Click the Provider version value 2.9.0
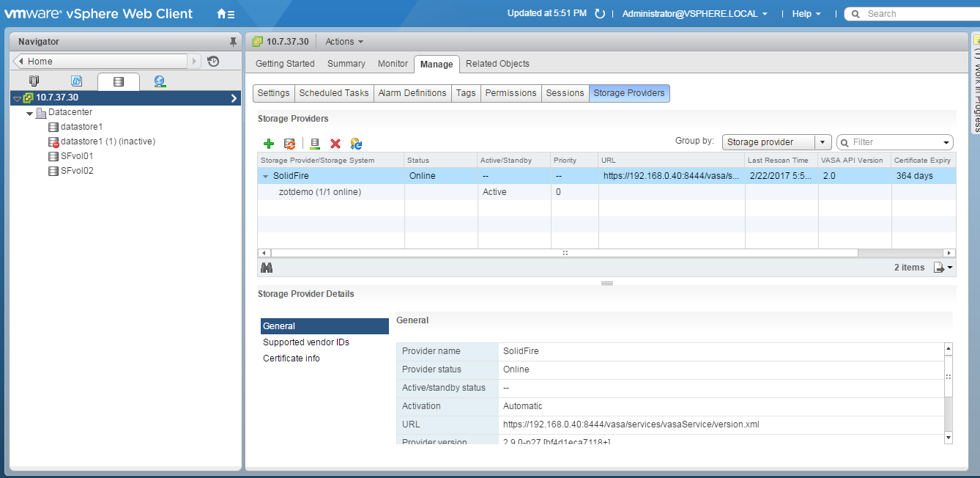This screenshot has height=478, width=980. click(x=557, y=442)
